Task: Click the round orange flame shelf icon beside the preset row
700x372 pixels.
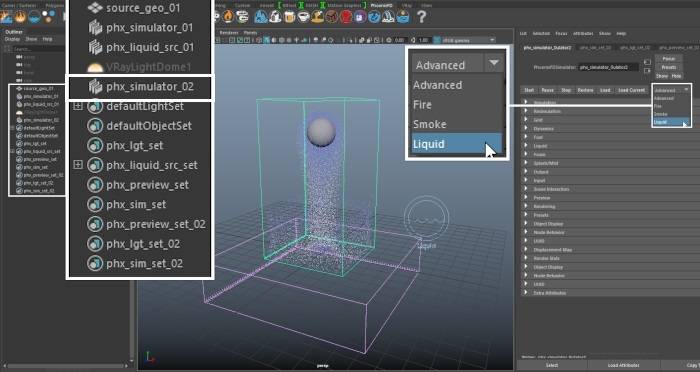Action: (x=229, y=17)
